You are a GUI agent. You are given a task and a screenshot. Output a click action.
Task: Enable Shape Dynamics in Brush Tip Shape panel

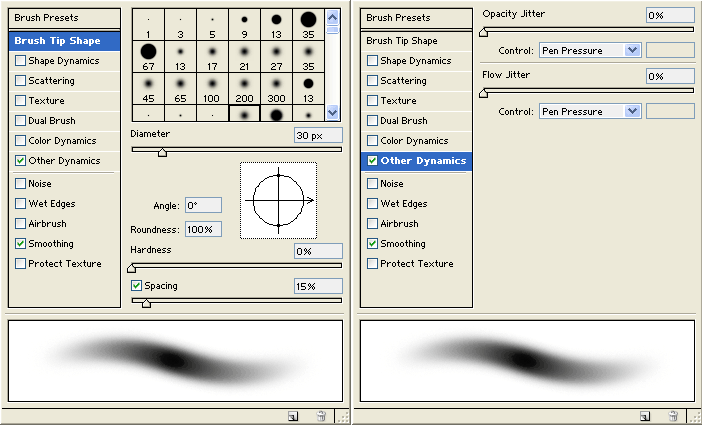pos(20,60)
